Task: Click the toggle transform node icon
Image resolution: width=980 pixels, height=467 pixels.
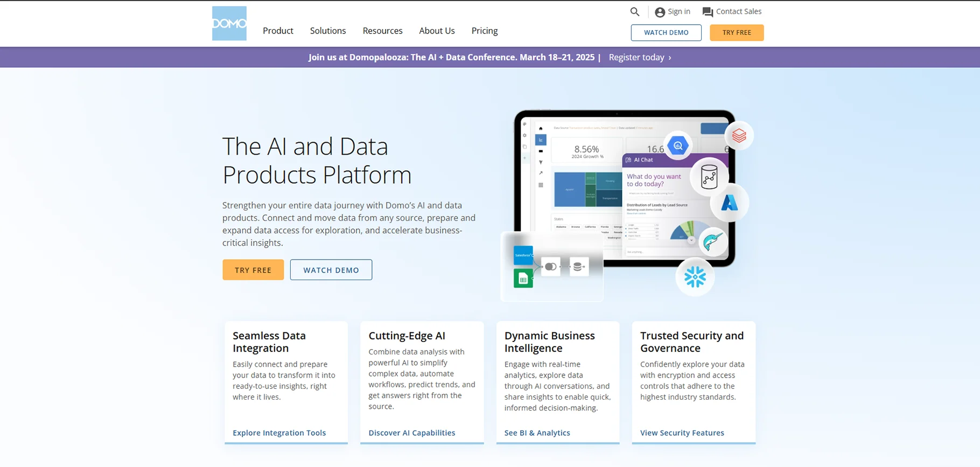Action: tap(551, 267)
